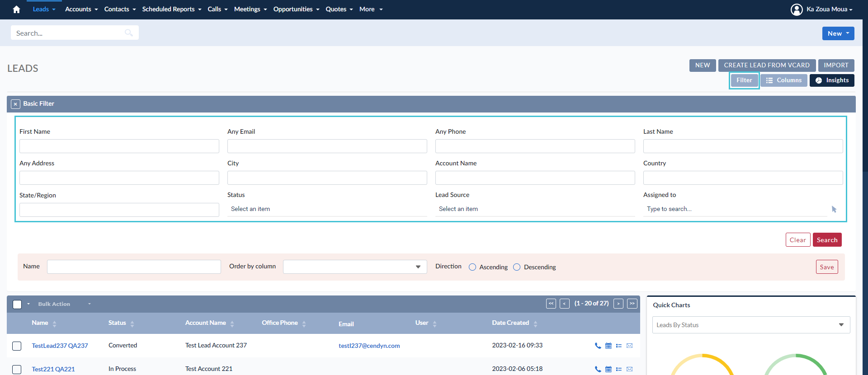Open the Contacts menu
This screenshot has height=375, width=868.
click(x=120, y=9)
